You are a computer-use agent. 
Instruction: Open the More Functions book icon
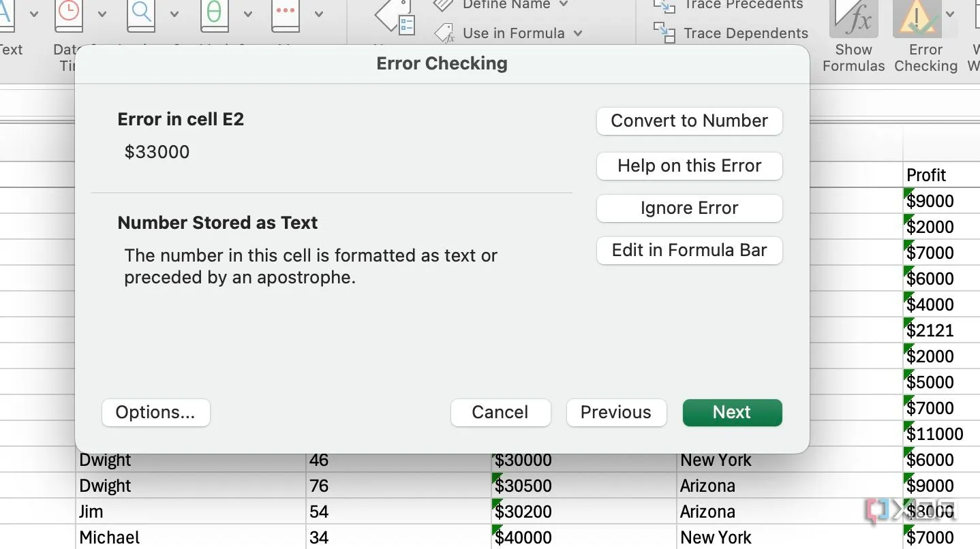point(285,15)
